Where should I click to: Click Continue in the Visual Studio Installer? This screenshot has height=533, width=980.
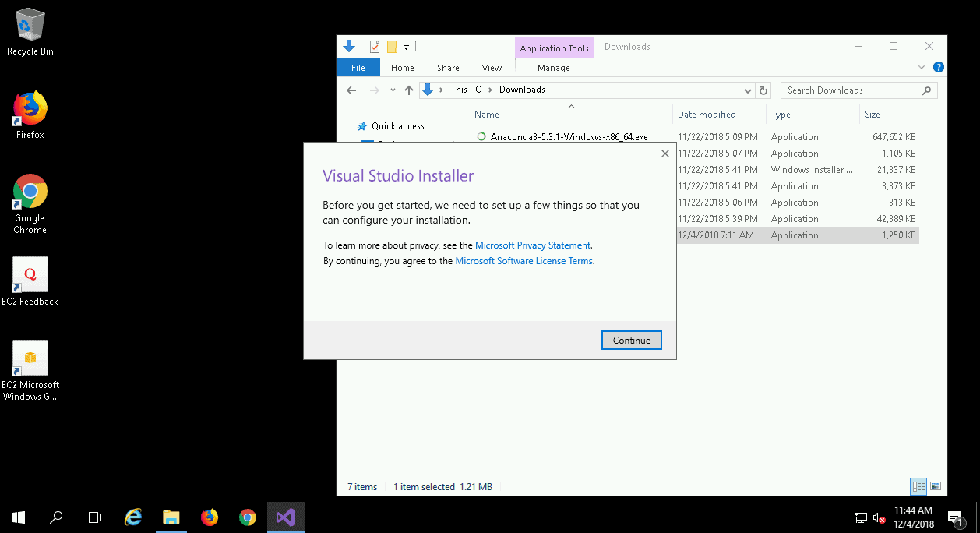631,340
